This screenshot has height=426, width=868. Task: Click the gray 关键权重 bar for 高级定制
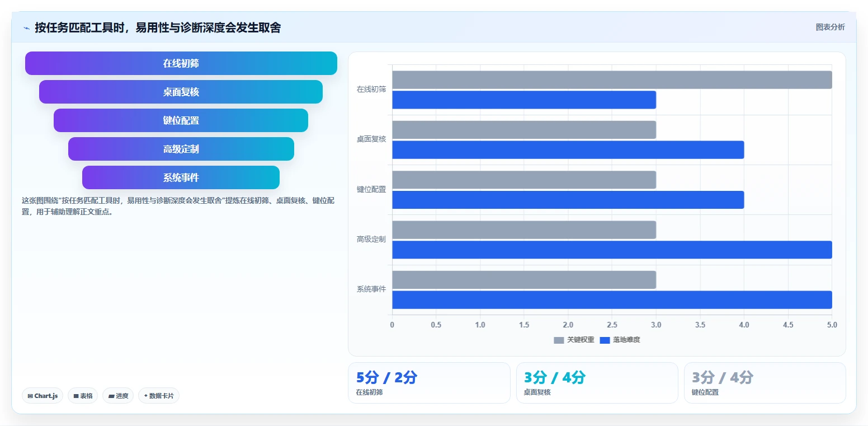coord(524,230)
